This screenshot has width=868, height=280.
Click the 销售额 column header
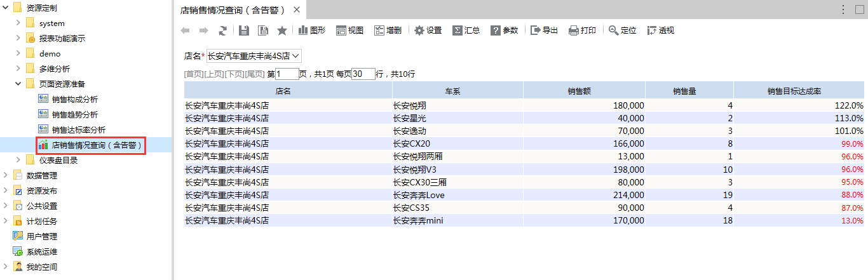point(585,91)
